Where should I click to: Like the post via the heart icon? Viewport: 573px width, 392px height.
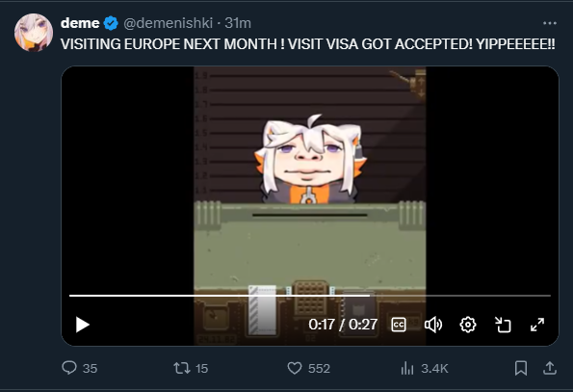click(x=295, y=368)
